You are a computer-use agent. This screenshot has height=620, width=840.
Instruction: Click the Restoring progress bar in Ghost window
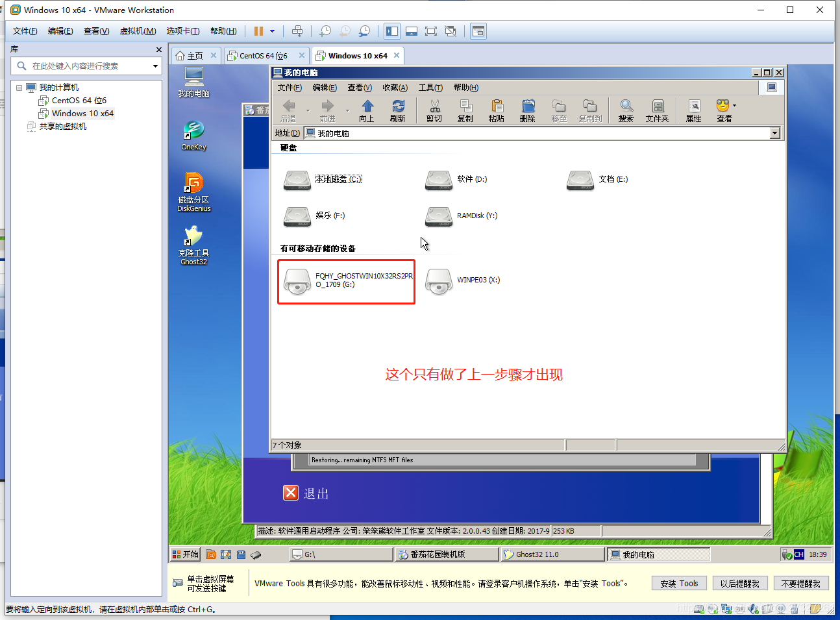[502, 460]
